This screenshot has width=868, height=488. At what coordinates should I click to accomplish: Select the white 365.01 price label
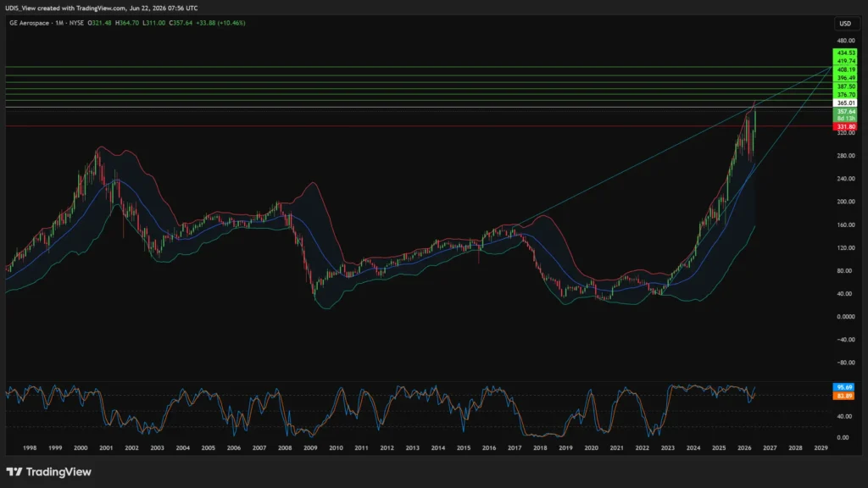[845, 103]
